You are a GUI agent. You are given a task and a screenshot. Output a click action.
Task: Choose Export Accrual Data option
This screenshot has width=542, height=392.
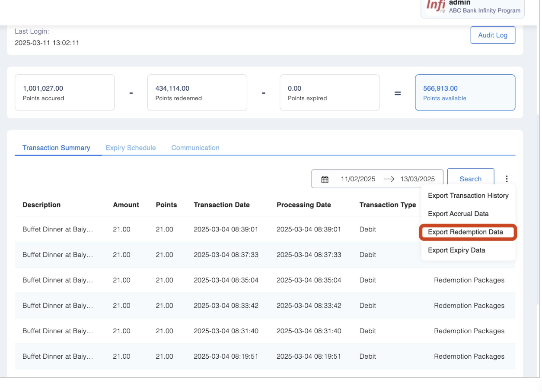point(458,214)
